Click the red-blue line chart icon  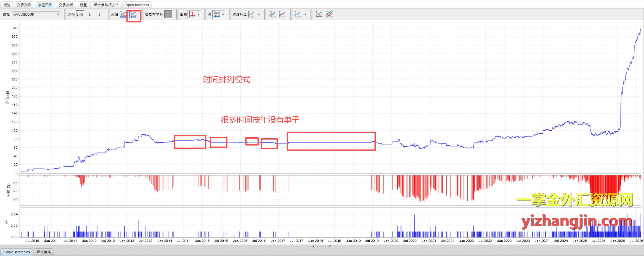(x=282, y=14)
